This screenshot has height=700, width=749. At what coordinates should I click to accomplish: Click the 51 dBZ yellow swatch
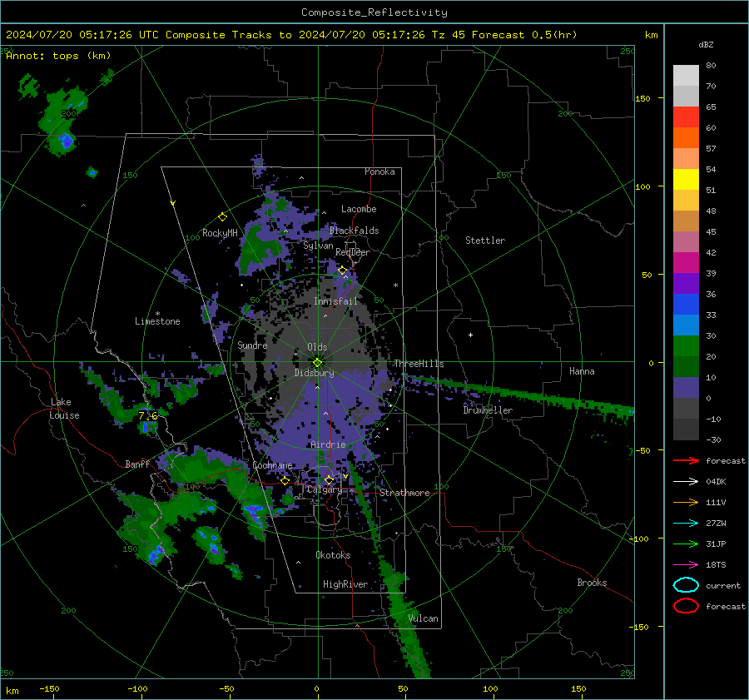click(686, 179)
